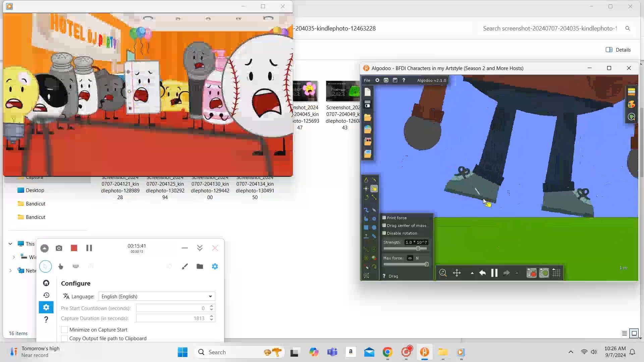Screen dimensions: 644x362
Task: Open Algodoo File menu
Action: pos(367,80)
